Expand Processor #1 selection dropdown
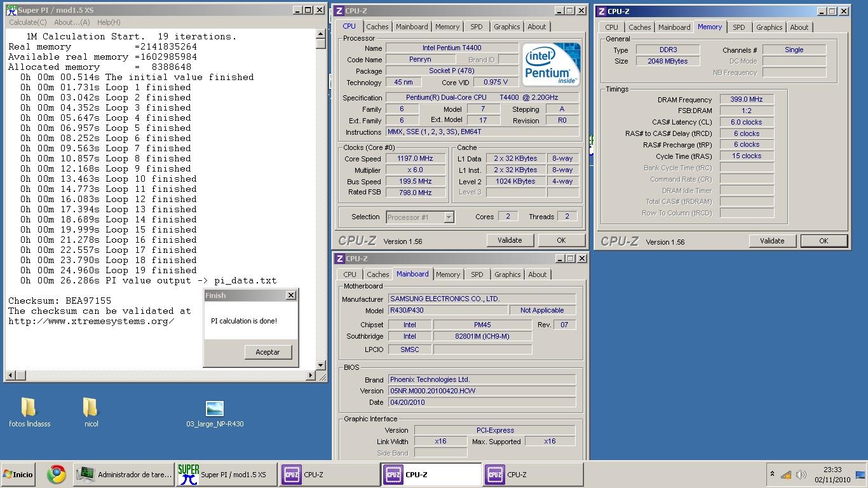This screenshot has height=488, width=868. pos(449,217)
